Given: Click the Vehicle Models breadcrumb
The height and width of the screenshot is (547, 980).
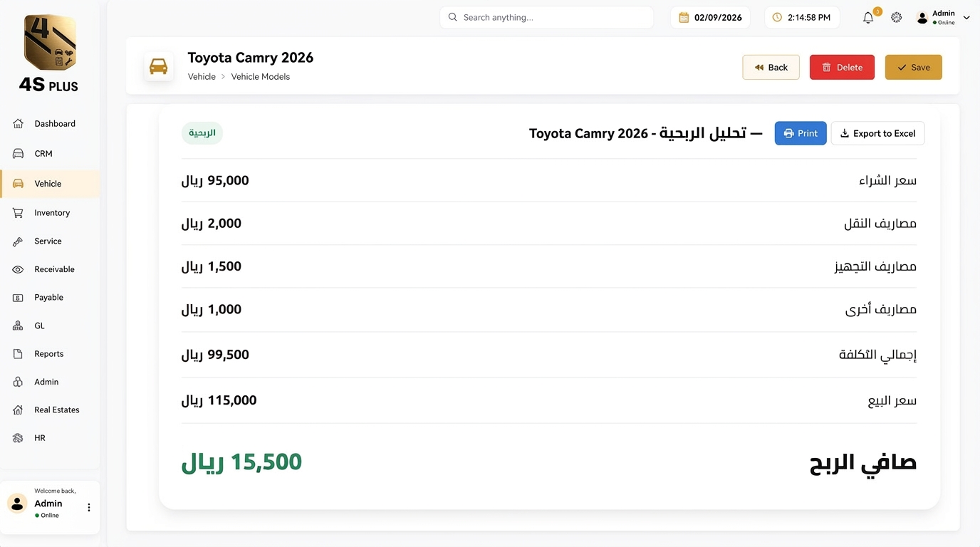Looking at the screenshot, I should (x=261, y=76).
